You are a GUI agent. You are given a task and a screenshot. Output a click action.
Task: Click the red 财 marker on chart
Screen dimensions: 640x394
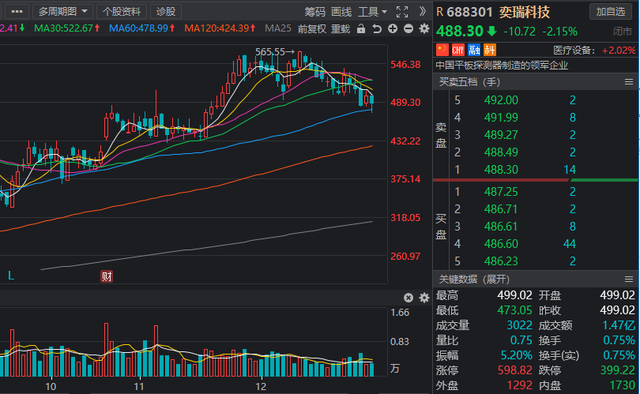pyautogui.click(x=107, y=276)
